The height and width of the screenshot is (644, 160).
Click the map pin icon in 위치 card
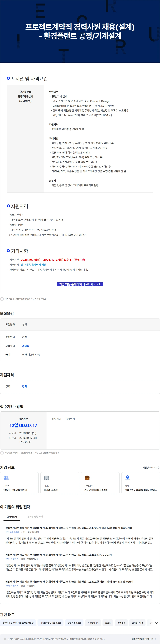tap(128, 478)
